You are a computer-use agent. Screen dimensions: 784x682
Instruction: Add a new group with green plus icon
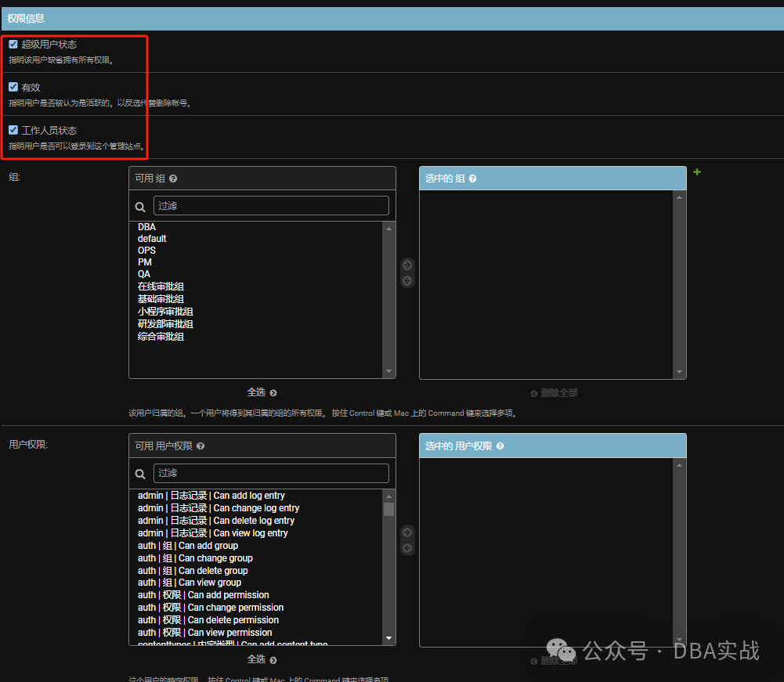(x=697, y=172)
